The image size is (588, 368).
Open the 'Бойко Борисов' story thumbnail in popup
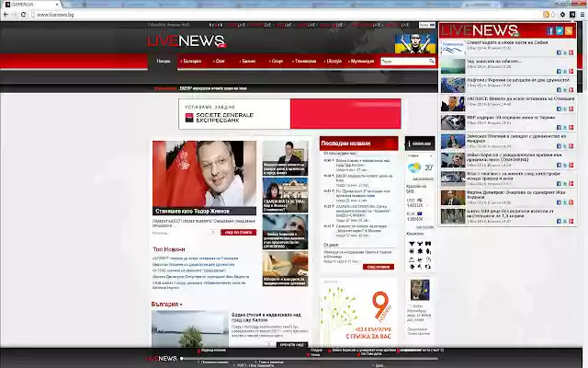pyautogui.click(x=453, y=160)
